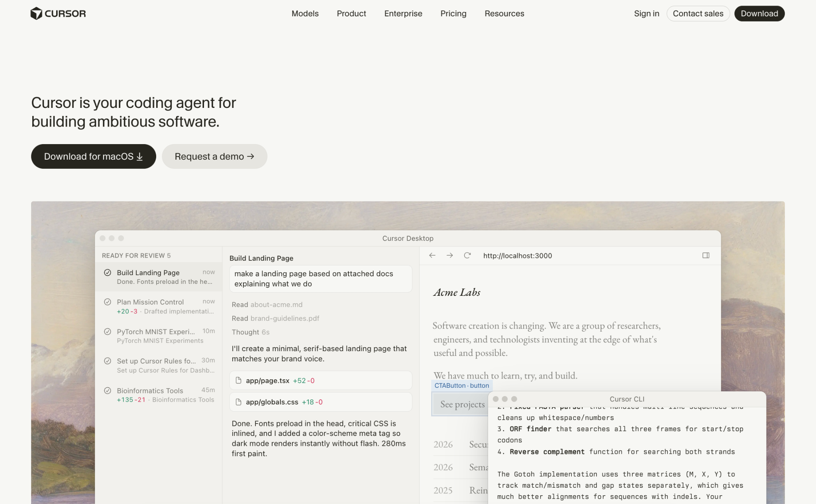Click the check icon beside Build Landing Page
The width and height of the screenshot is (816, 504).
pyautogui.click(x=108, y=273)
